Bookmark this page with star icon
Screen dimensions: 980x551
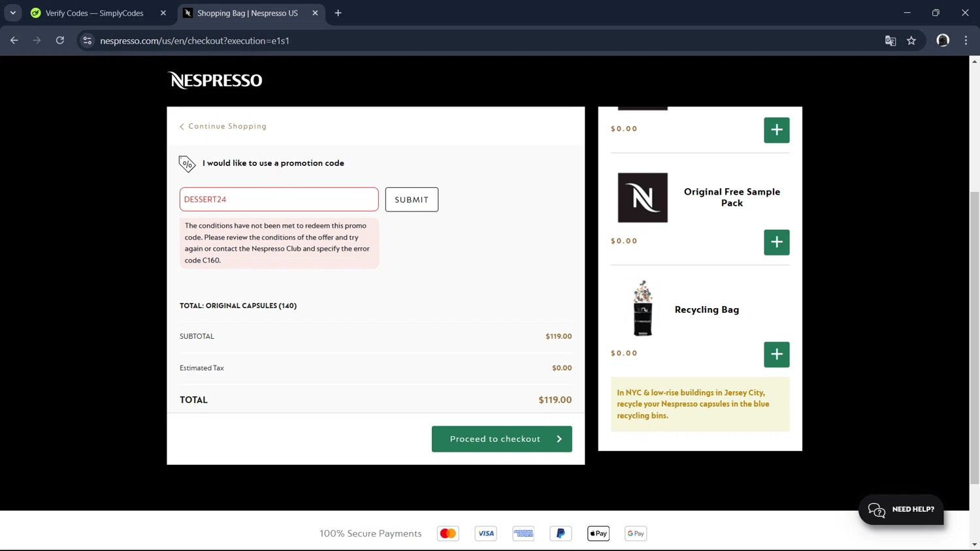(x=911, y=40)
